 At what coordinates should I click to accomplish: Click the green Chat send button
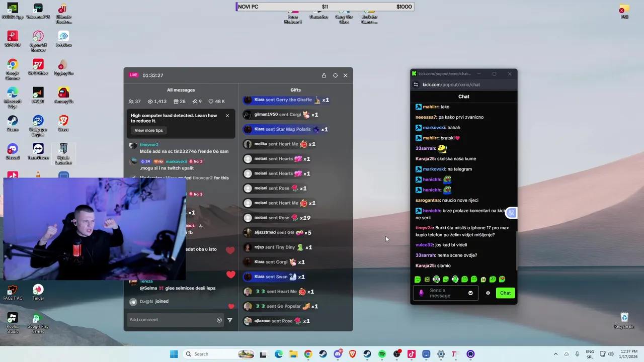[x=505, y=293]
